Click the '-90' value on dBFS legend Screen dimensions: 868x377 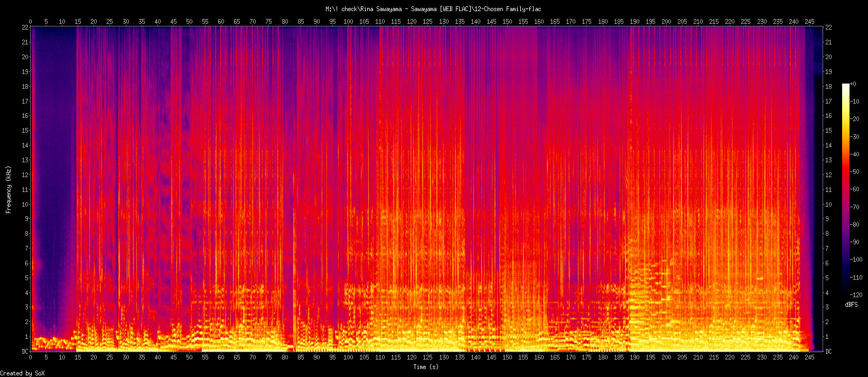pos(854,242)
